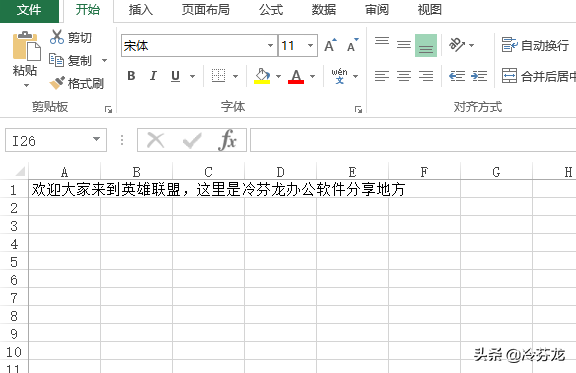The image size is (576, 373).
Task: Open the Name Box dropdown arrow
Action: point(96,140)
